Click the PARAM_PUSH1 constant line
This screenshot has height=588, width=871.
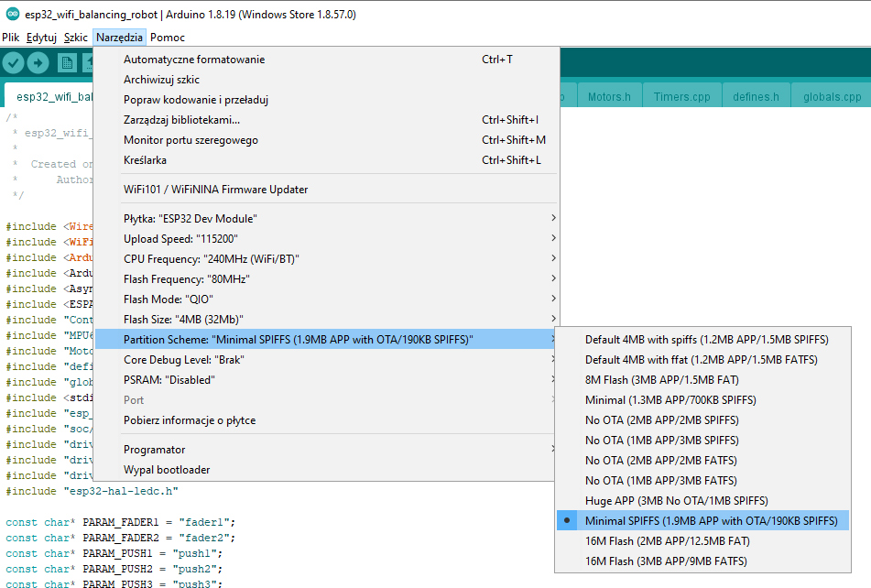coord(114,553)
